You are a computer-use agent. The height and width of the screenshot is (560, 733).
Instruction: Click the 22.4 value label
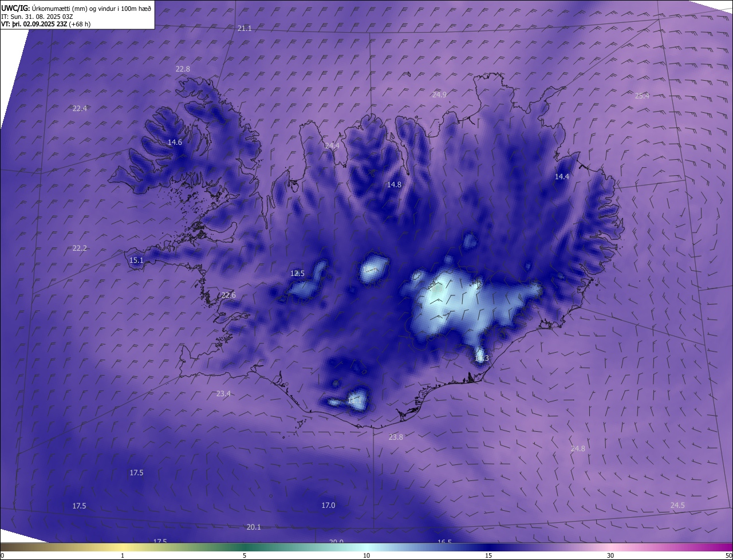80,108
